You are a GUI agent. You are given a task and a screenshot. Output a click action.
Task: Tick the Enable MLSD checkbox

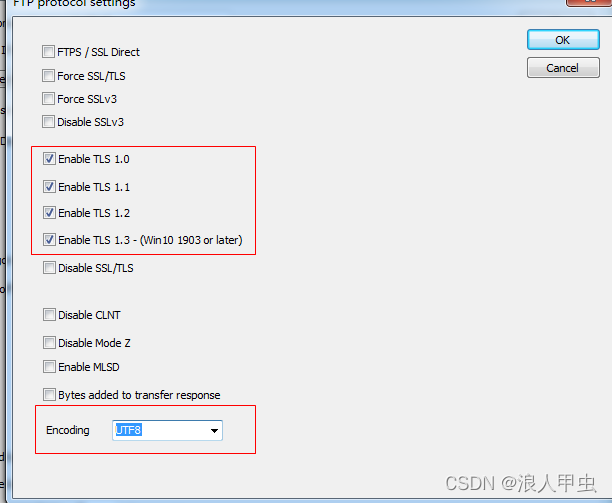coord(49,367)
